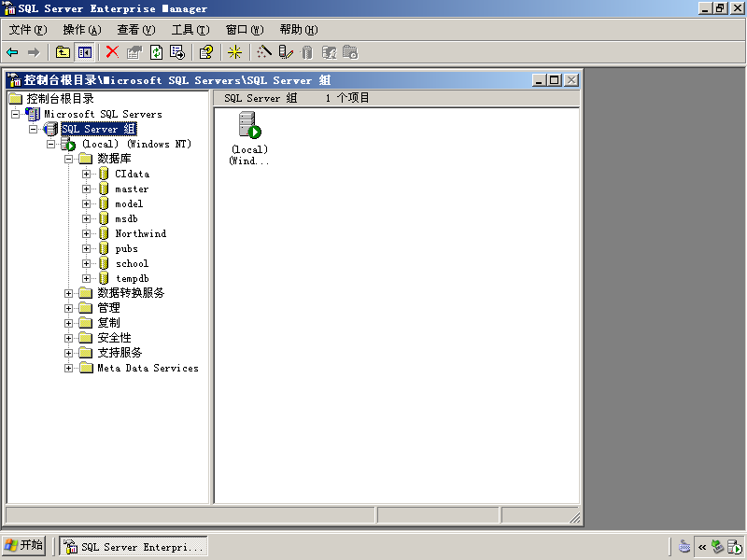Open the 工具(T) menu

pos(190,30)
